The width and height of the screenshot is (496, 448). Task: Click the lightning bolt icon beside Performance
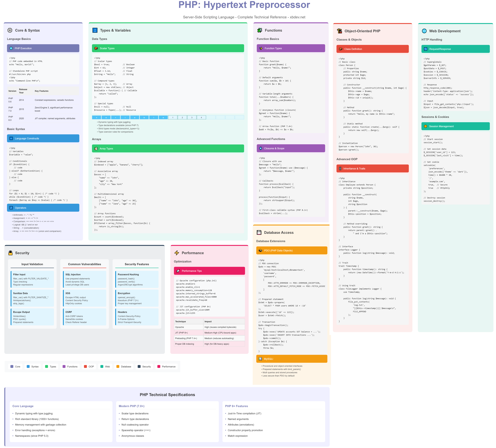click(x=177, y=253)
